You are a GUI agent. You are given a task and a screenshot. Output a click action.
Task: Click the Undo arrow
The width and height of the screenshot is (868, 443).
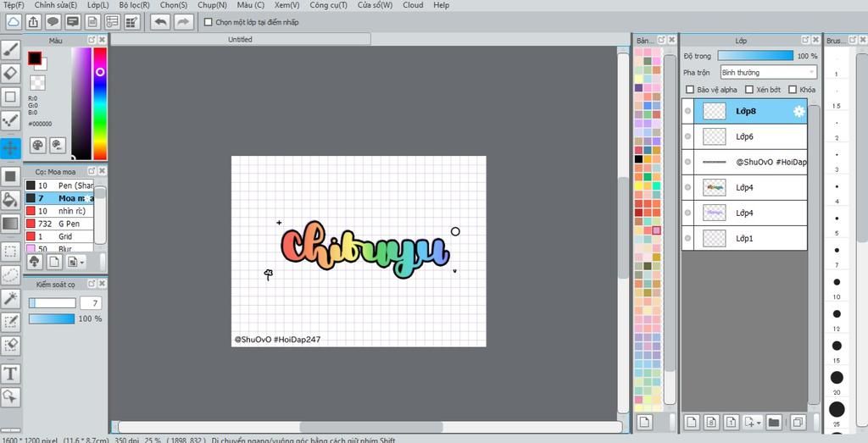(160, 22)
